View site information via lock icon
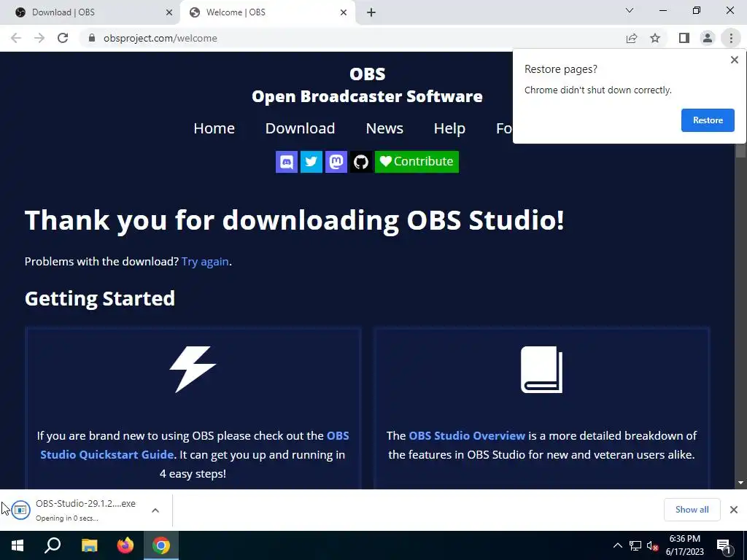Image resolution: width=747 pixels, height=560 pixels. point(92,38)
